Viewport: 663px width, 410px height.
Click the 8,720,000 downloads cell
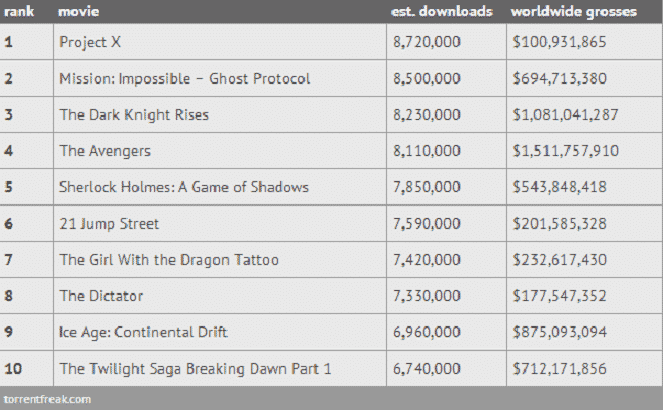click(427, 42)
